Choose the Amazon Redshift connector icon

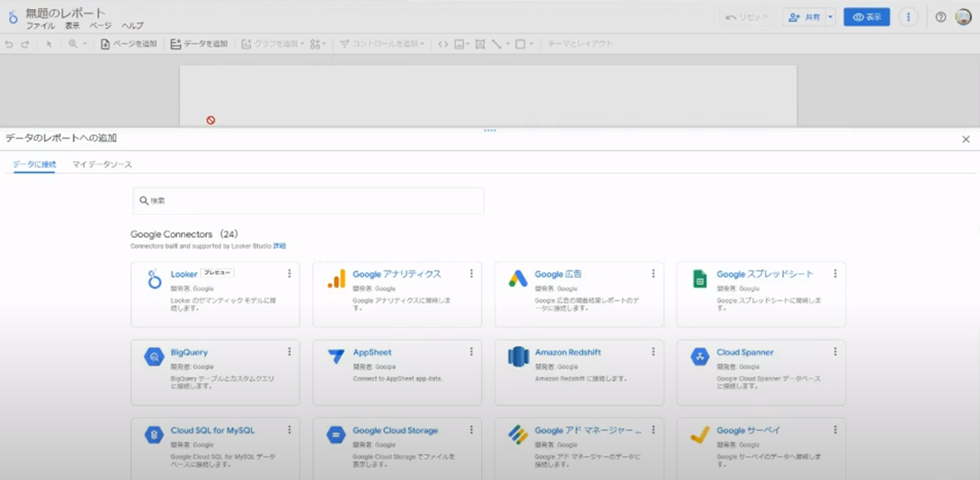(x=518, y=357)
